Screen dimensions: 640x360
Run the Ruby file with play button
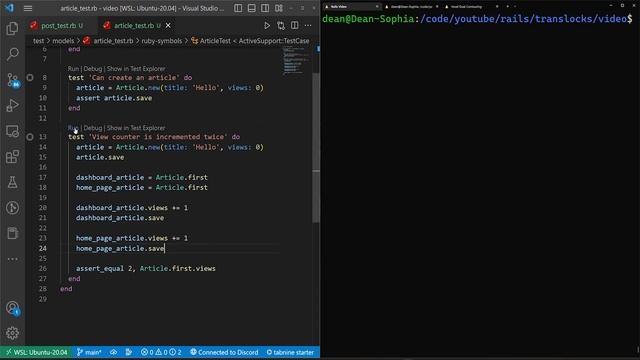tap(267, 25)
